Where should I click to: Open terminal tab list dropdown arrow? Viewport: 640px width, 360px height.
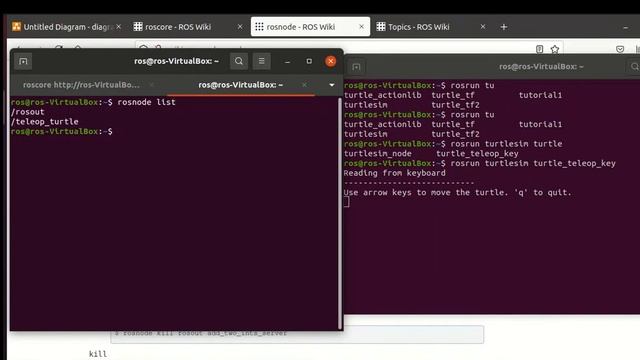(x=332, y=85)
